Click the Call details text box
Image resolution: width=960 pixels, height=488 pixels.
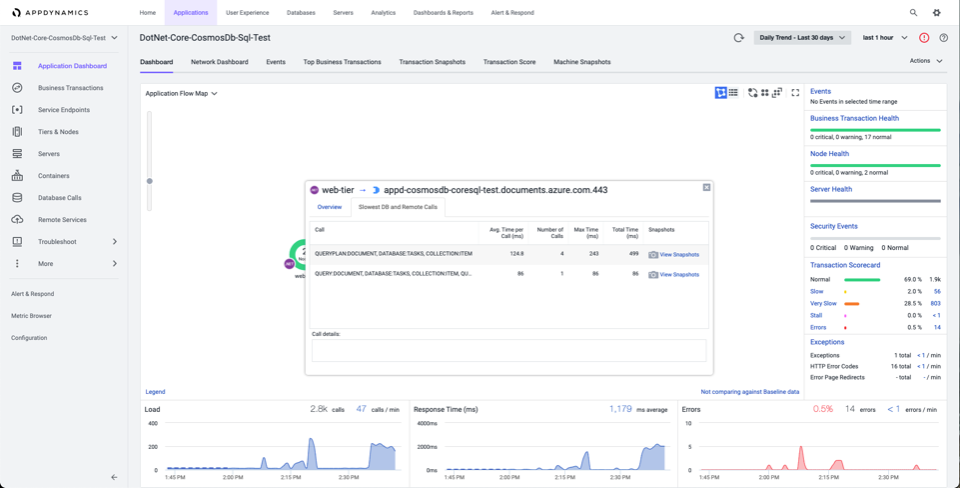[509, 350]
